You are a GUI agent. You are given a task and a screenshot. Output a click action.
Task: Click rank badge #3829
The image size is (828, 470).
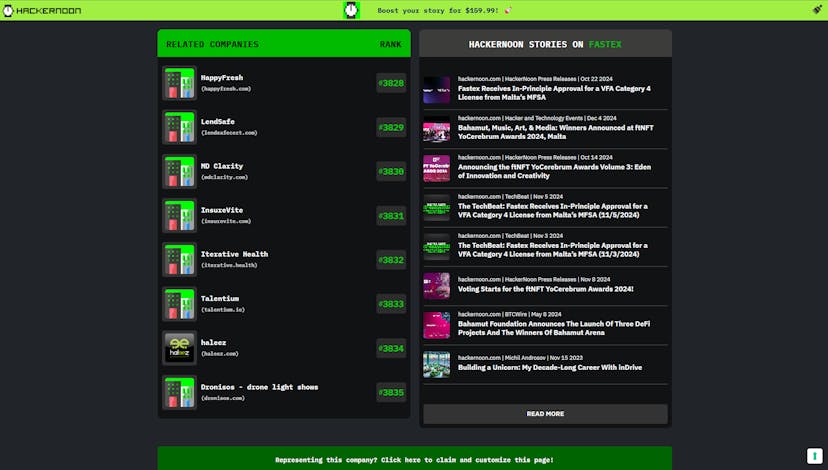391,127
